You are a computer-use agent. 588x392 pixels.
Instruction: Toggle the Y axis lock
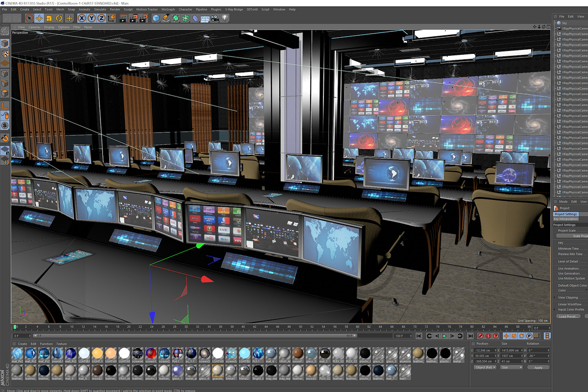click(92, 18)
